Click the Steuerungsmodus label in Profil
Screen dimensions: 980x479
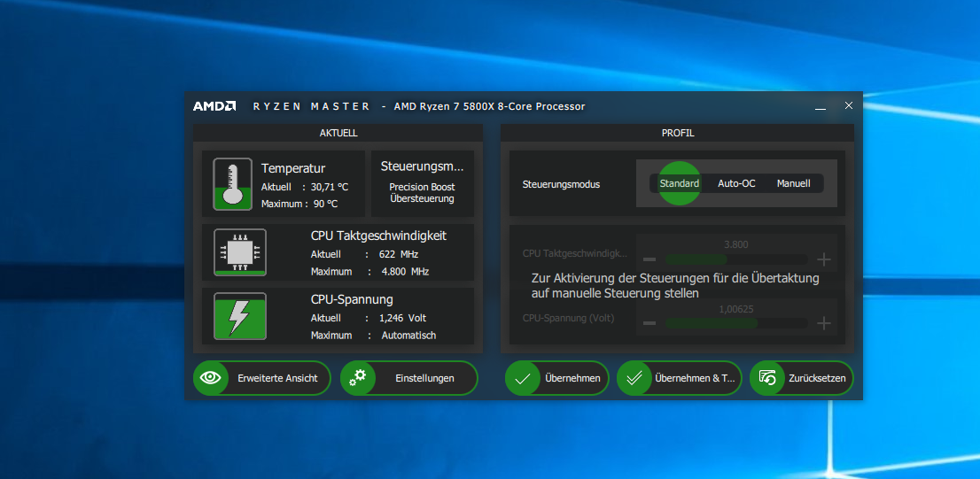(x=561, y=184)
